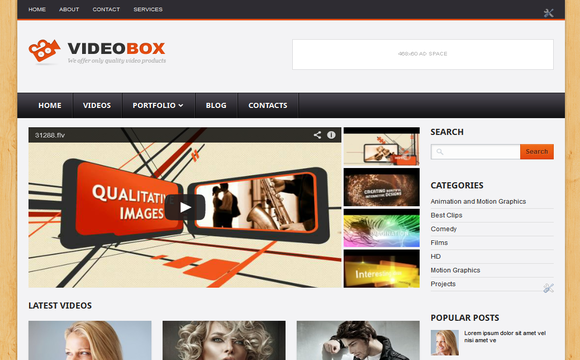
Task: Open the HD category
Action: pyautogui.click(x=435, y=256)
